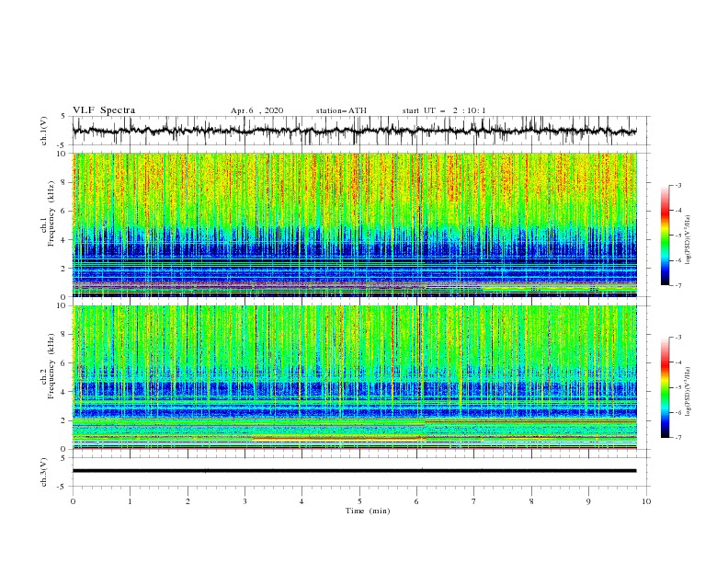Click the "-5" label on the ch.2 color scale

(677, 387)
